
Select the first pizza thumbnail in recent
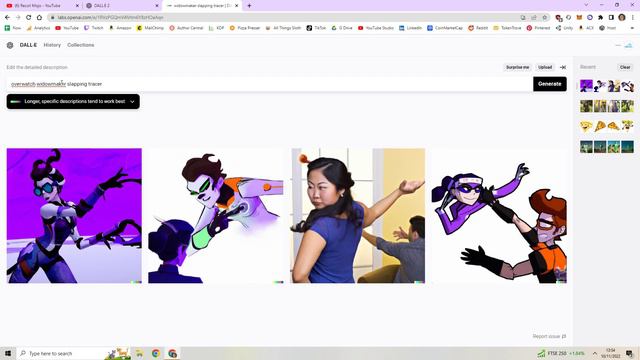pos(586,126)
